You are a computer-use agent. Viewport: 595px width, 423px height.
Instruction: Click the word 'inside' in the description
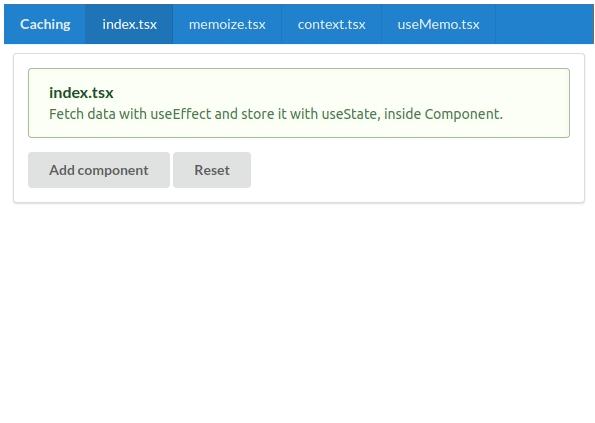point(402,114)
